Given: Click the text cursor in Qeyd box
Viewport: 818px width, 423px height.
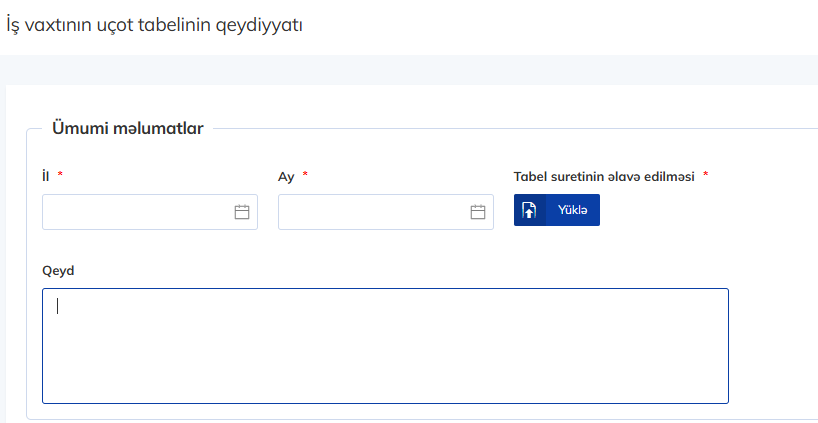Looking at the screenshot, I should point(57,306).
